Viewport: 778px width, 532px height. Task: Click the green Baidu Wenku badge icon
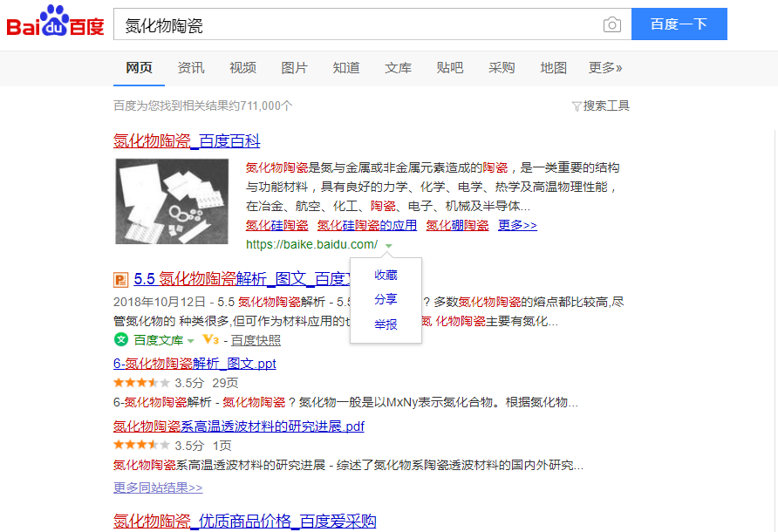121,339
